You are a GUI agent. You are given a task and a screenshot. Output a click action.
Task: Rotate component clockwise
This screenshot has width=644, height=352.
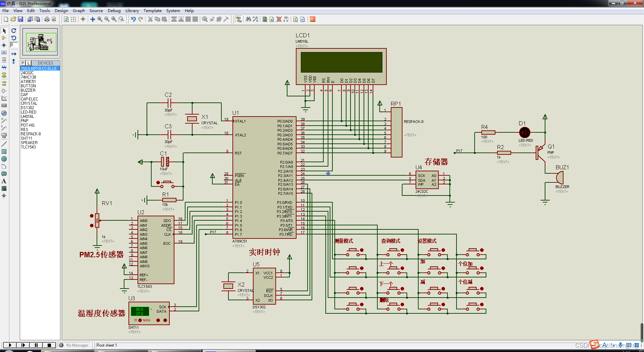[x=14, y=31]
